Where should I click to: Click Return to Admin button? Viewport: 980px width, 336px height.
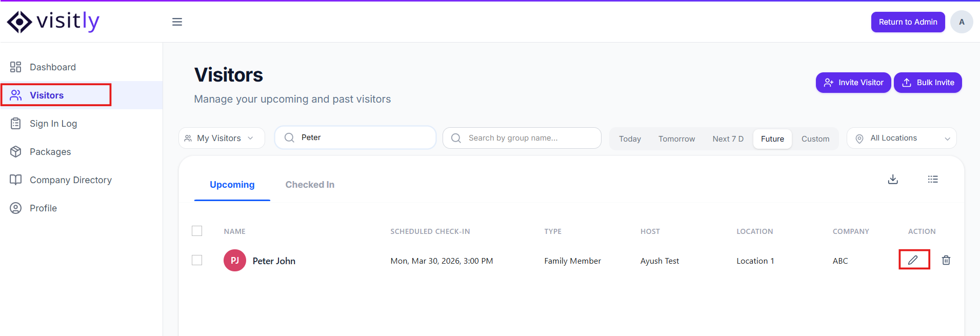(908, 22)
